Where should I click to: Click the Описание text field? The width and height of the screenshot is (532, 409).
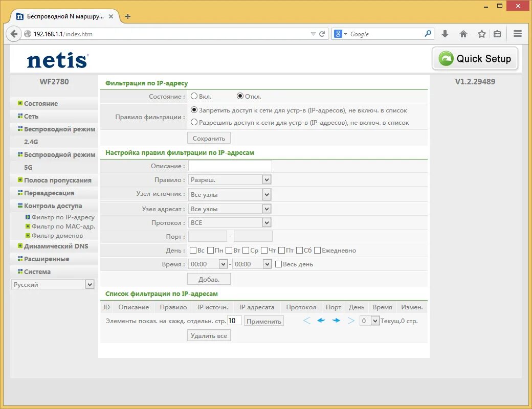coord(230,166)
